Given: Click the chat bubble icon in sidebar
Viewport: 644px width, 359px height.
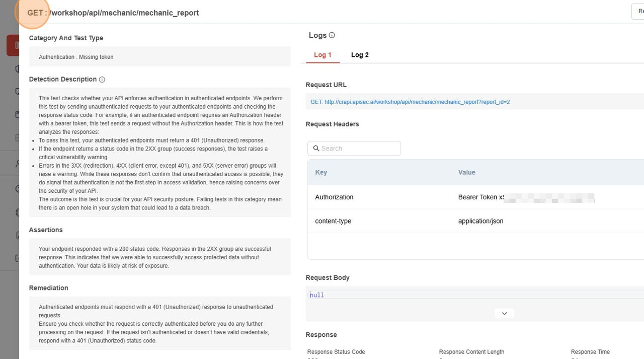Looking at the screenshot, I should (x=17, y=92).
